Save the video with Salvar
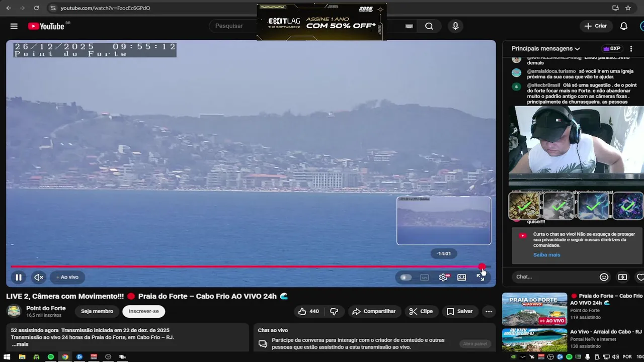The image size is (644, 362). pyautogui.click(x=460, y=311)
